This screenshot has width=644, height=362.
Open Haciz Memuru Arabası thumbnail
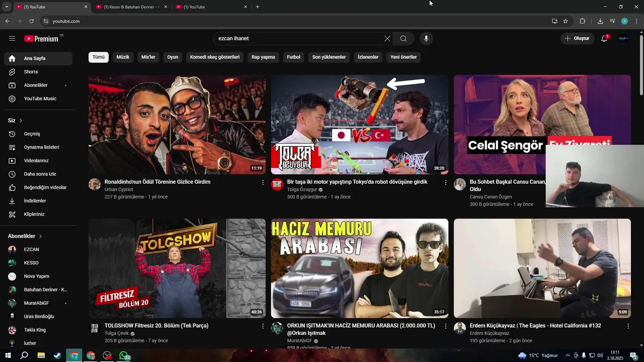360,268
